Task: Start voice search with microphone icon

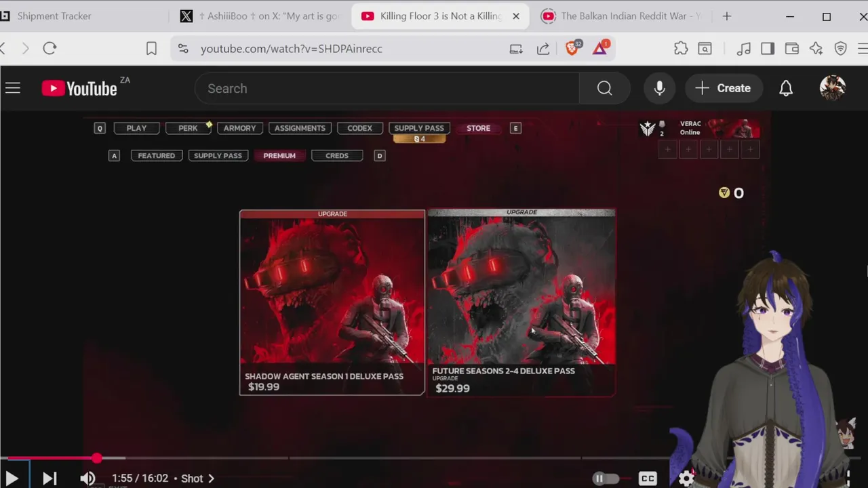Action: pyautogui.click(x=659, y=88)
